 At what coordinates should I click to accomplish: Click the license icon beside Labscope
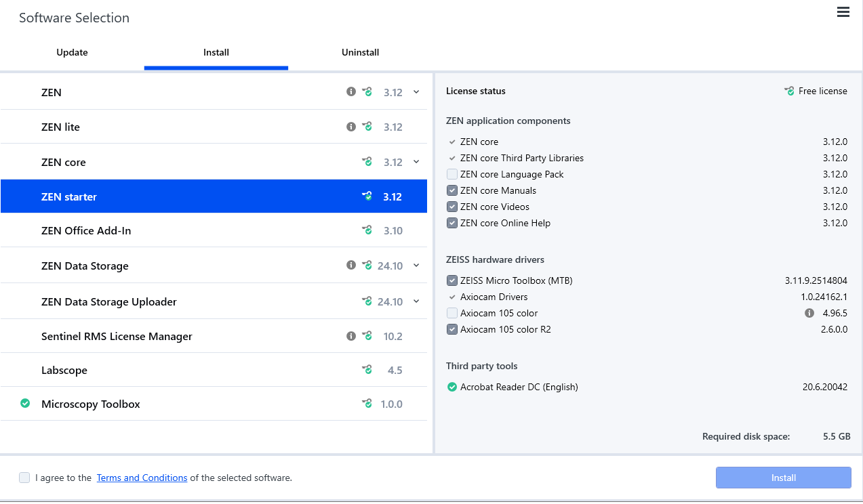tap(367, 370)
